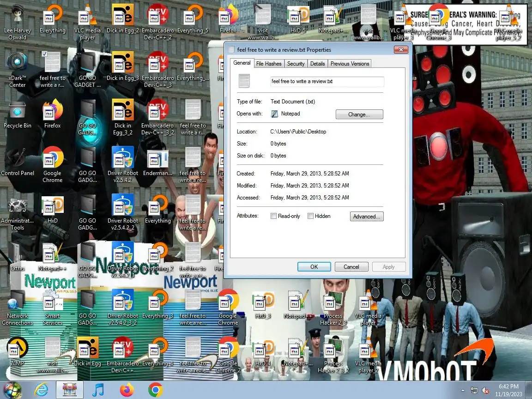532x399 pixels.
Task: Open Network Connections icon
Action: (17, 309)
